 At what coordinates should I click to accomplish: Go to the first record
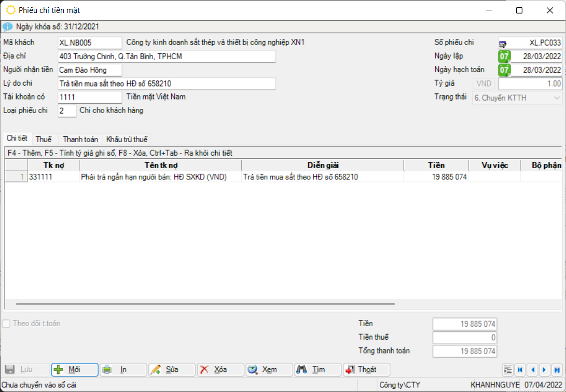click(x=520, y=370)
